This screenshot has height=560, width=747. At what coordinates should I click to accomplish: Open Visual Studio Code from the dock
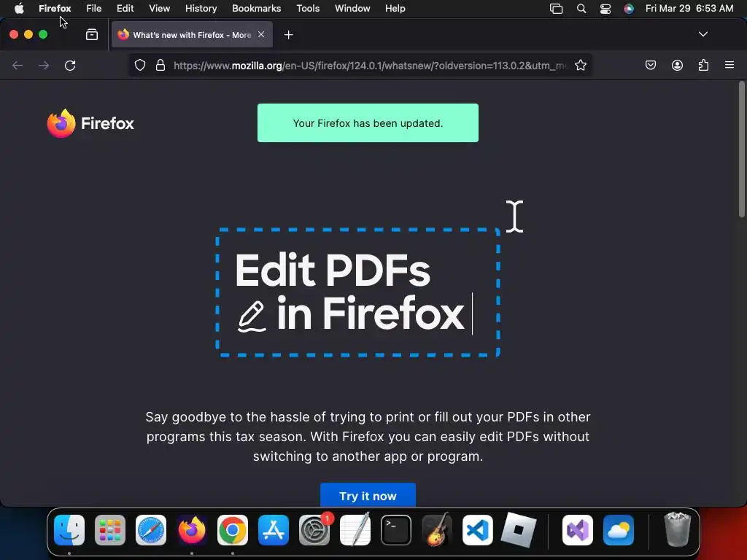pos(477,530)
